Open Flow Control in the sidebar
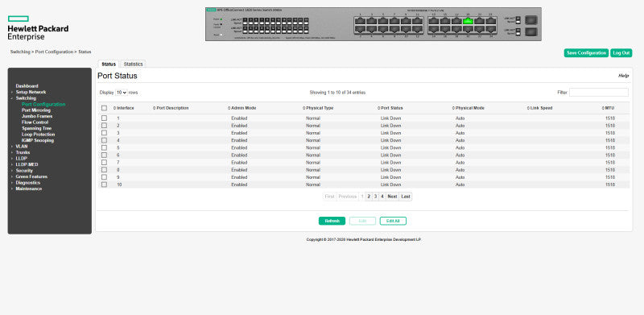The image size is (644, 315). (35, 122)
